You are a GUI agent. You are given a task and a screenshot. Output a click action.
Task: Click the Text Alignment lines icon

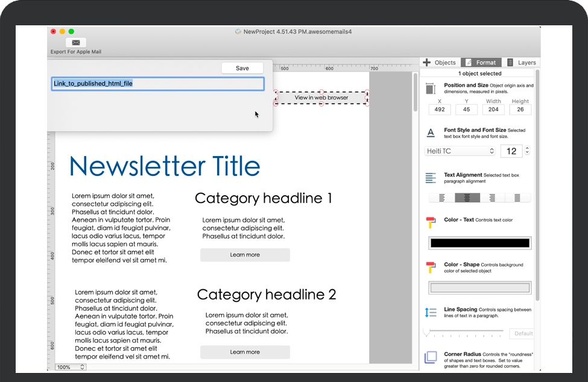coord(430,178)
